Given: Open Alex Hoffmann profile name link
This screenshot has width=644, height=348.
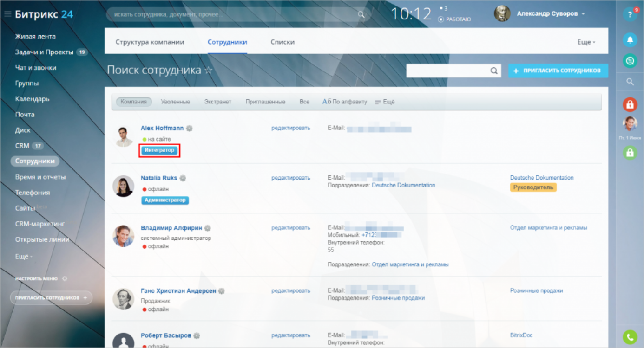Looking at the screenshot, I should [162, 128].
